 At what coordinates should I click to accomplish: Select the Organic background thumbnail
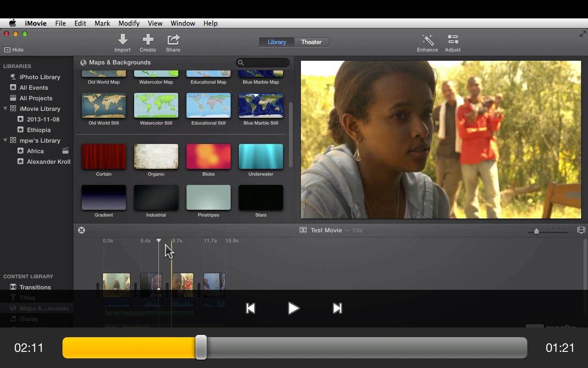coord(156,156)
